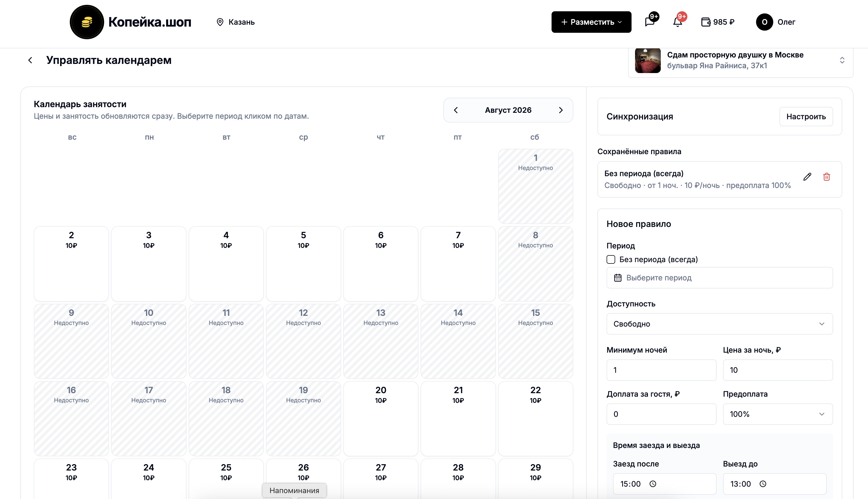This screenshot has height=499, width=868.
Task: Click the Новое правило heading
Action: (639, 224)
